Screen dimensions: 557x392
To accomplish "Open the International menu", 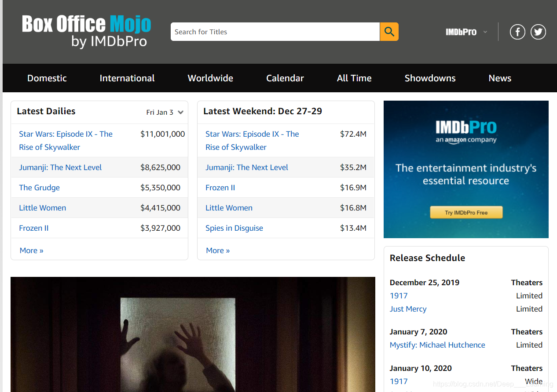I will tap(127, 78).
